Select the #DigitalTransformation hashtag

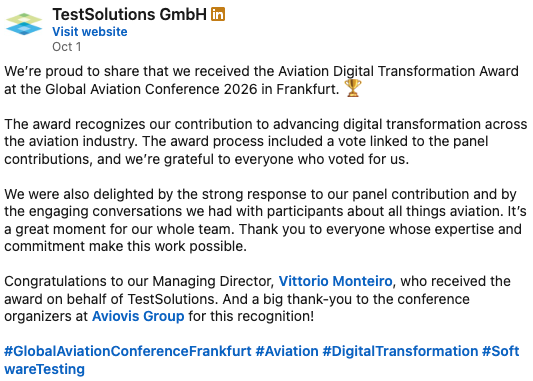coord(400,351)
